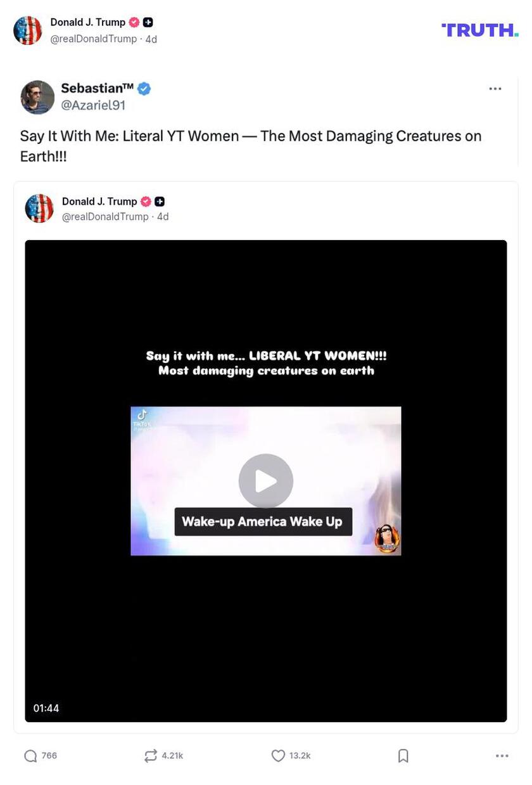This screenshot has height=785, width=532.
Task: Open the embedded TikTok video thumbnail
Action: pyautogui.click(x=266, y=481)
